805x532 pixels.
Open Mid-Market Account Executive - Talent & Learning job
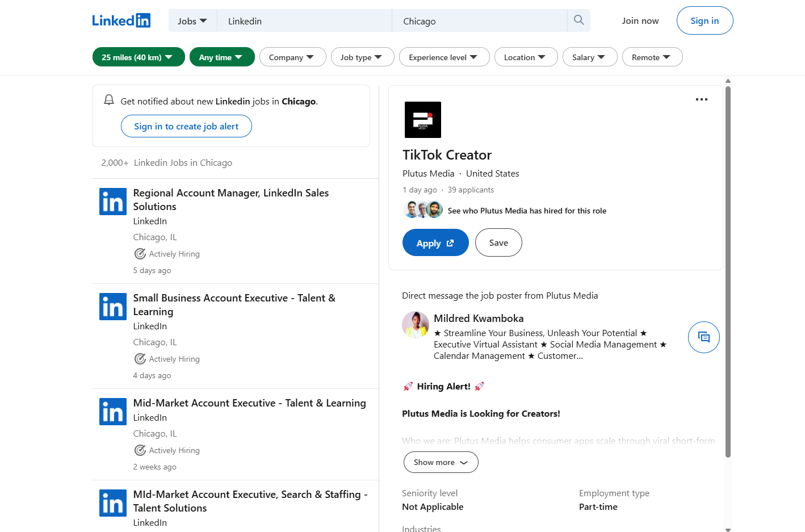(x=249, y=403)
